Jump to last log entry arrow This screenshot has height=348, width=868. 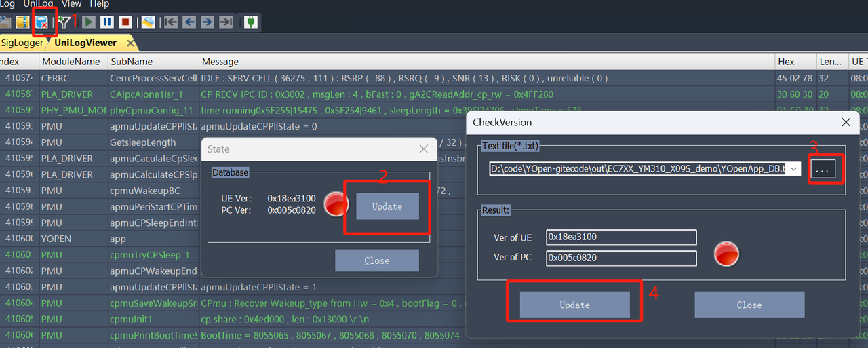click(226, 22)
